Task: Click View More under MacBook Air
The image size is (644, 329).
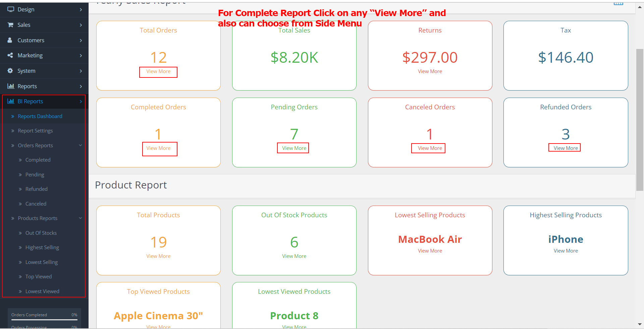Action: click(x=430, y=251)
